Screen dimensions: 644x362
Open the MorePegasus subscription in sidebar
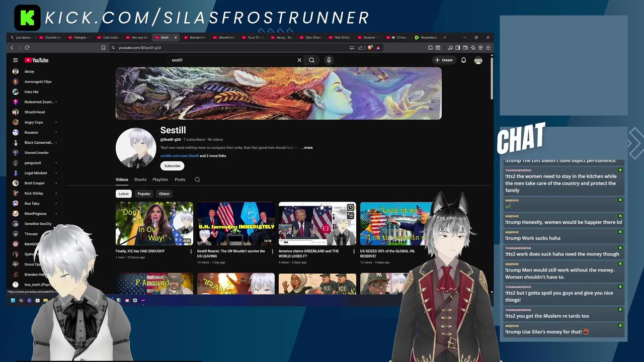coord(34,214)
